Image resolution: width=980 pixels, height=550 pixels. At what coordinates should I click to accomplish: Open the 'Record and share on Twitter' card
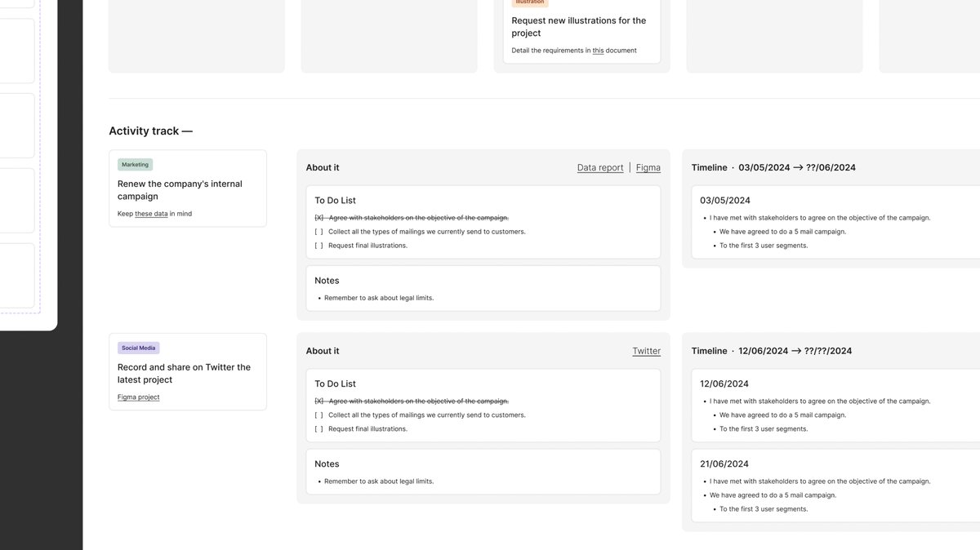point(188,371)
